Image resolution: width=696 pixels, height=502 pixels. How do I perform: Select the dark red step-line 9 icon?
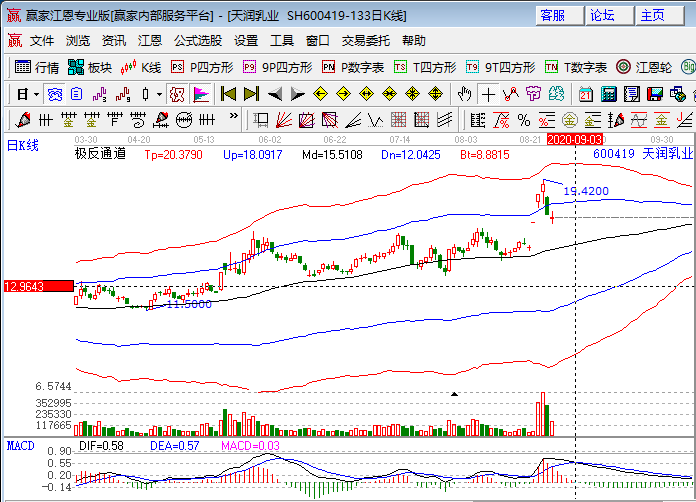click(123, 94)
